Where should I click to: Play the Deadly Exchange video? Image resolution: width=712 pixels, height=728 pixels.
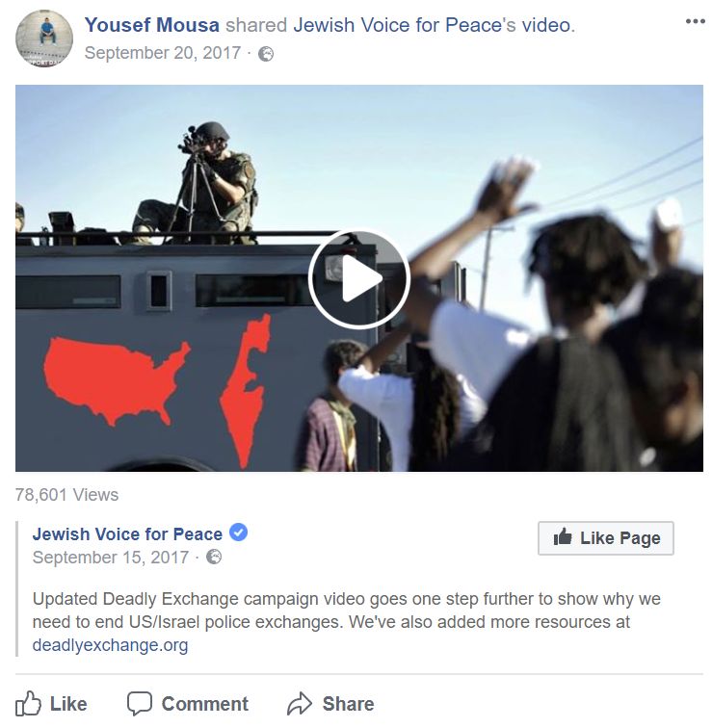[359, 279]
